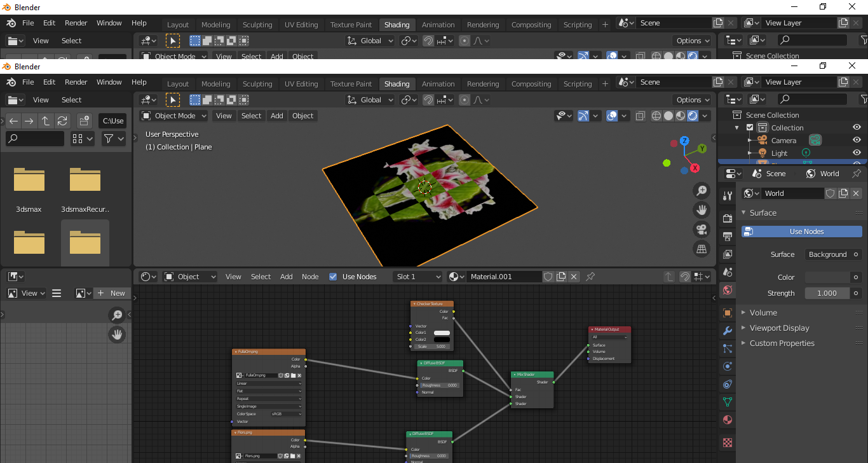
Task: Open Render properties tab in Properties editor
Action: point(728,219)
